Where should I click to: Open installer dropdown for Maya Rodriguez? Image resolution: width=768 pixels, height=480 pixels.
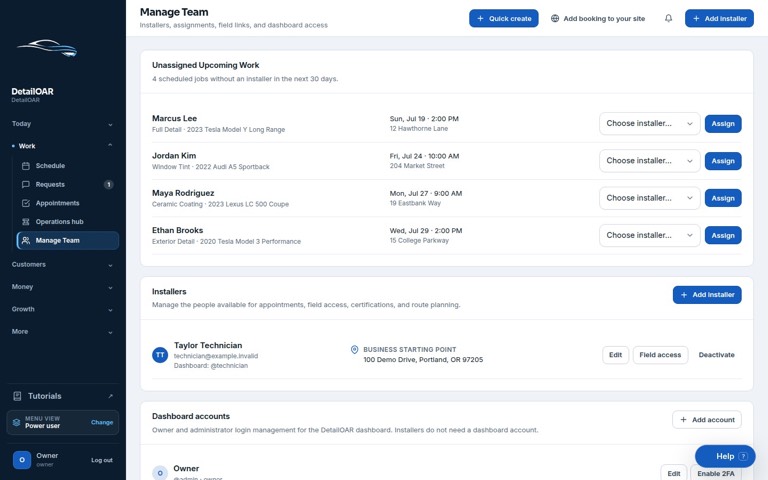coord(649,198)
